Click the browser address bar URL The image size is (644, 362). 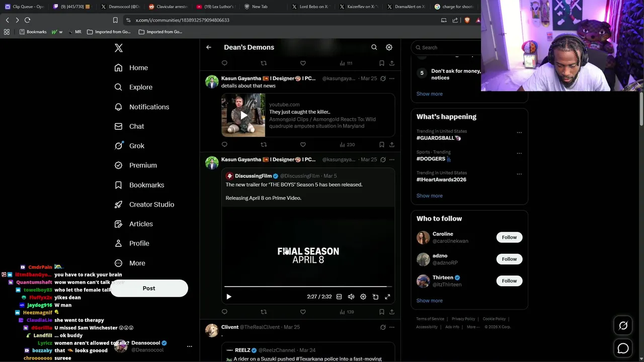pos(182,20)
